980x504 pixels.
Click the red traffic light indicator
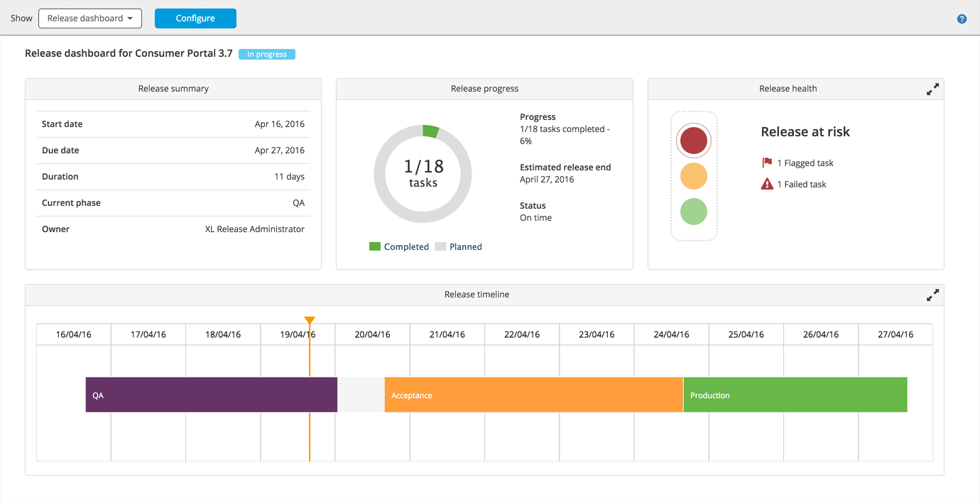pyautogui.click(x=693, y=141)
